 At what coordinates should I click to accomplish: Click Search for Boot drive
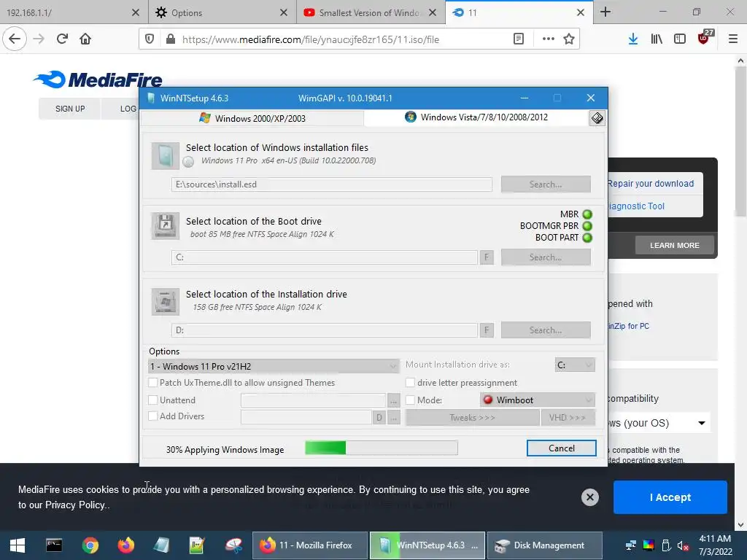(x=546, y=257)
